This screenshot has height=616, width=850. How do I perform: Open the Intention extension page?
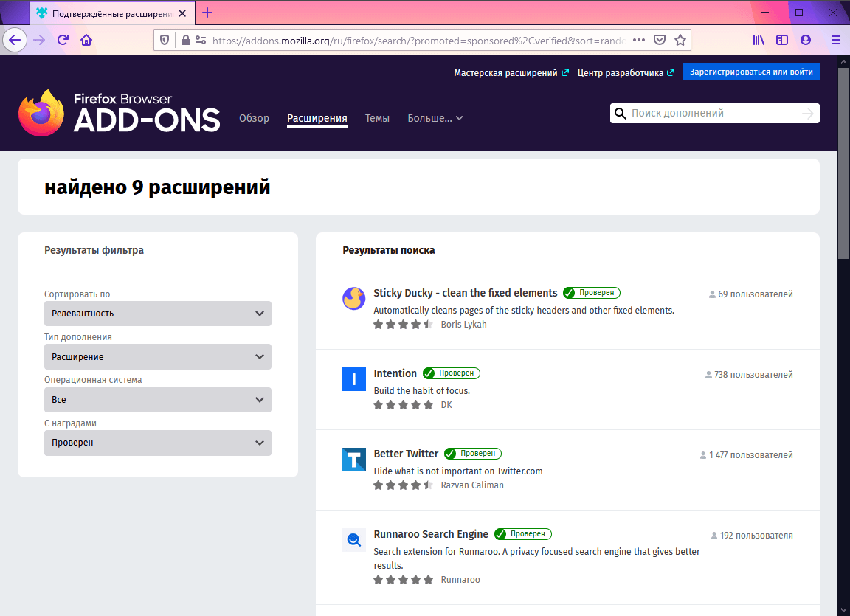[395, 373]
